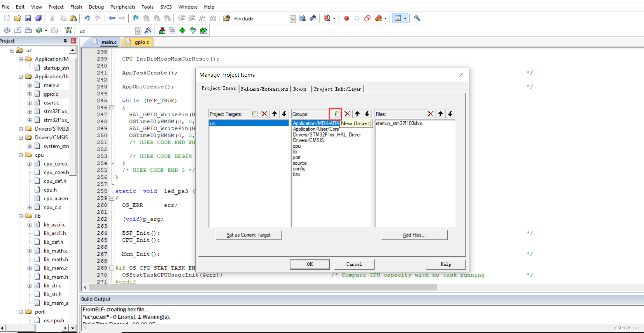Confirm the dialog with OK
The image size is (644, 333).
coord(310,264)
